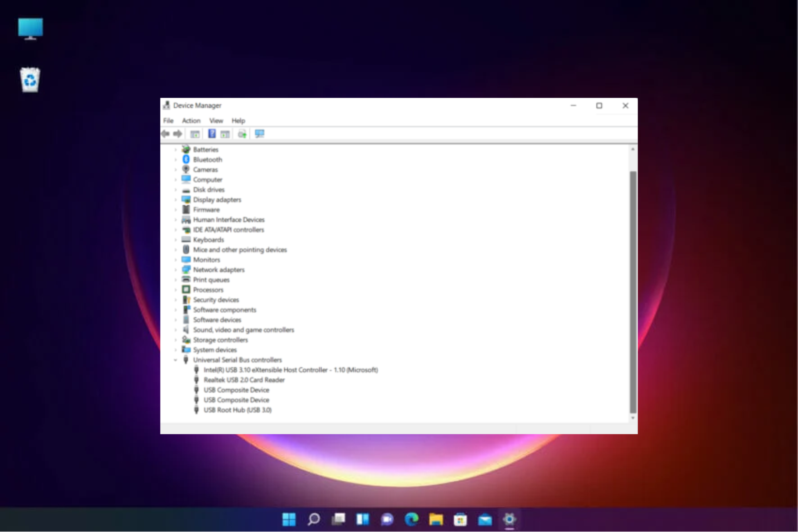This screenshot has height=532, width=798.
Task: Select the Security devices icon
Action: tap(186, 300)
